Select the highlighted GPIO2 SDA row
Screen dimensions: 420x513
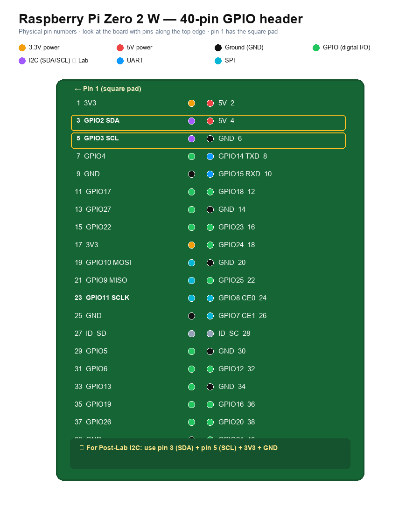[208, 123]
